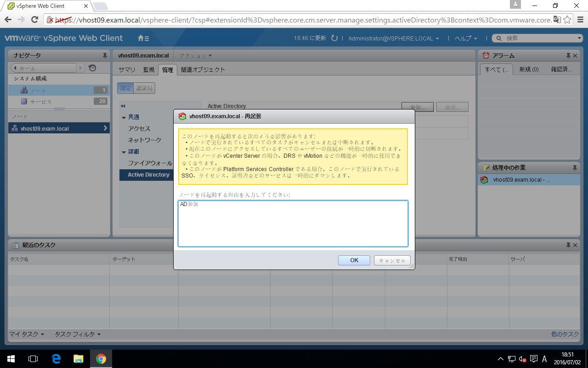Open the Administrator@VSPHERE.LOCAL user menu
Image resolution: width=588 pixels, height=368 pixels.
(x=394, y=39)
